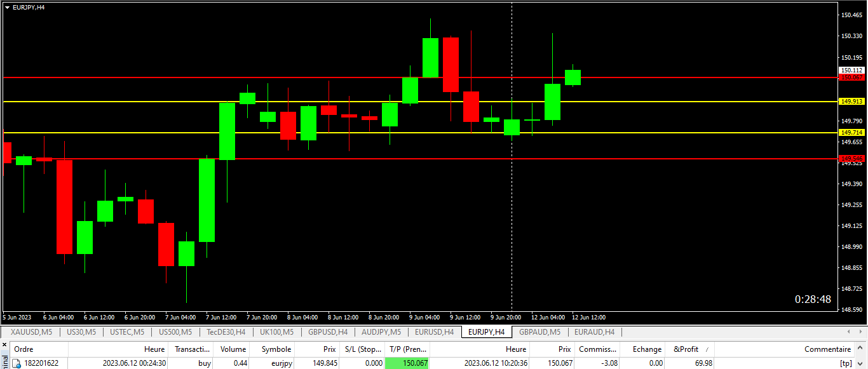
Task: Sort by the Ordre column header
Action: (x=24, y=349)
